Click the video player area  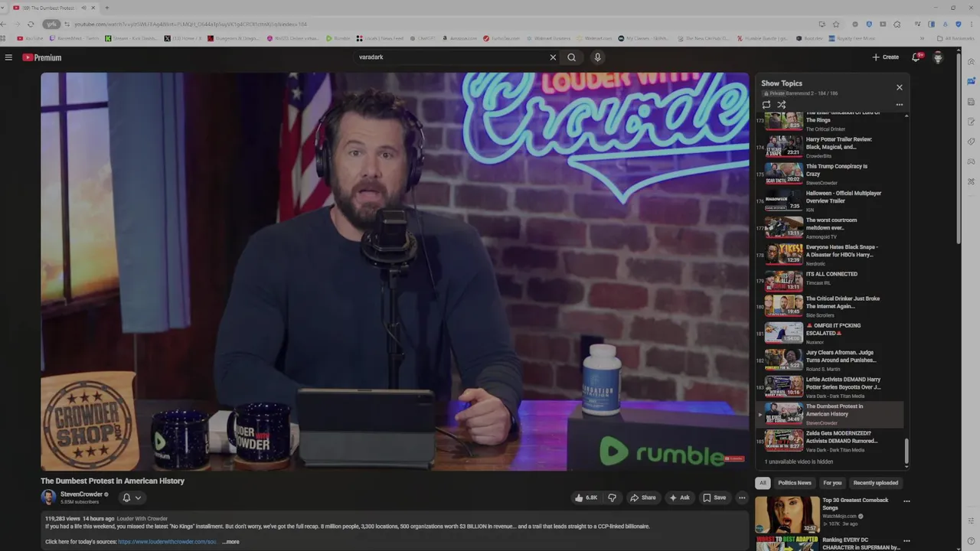[x=395, y=272]
